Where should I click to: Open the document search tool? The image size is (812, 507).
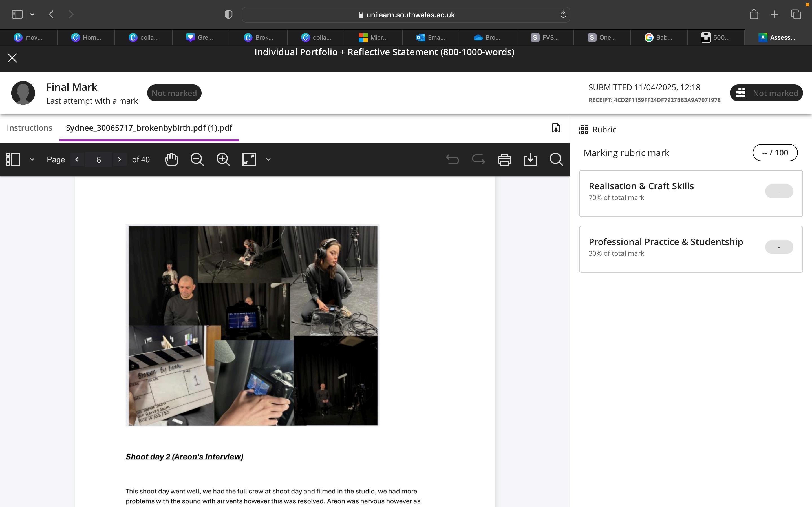pos(556,160)
